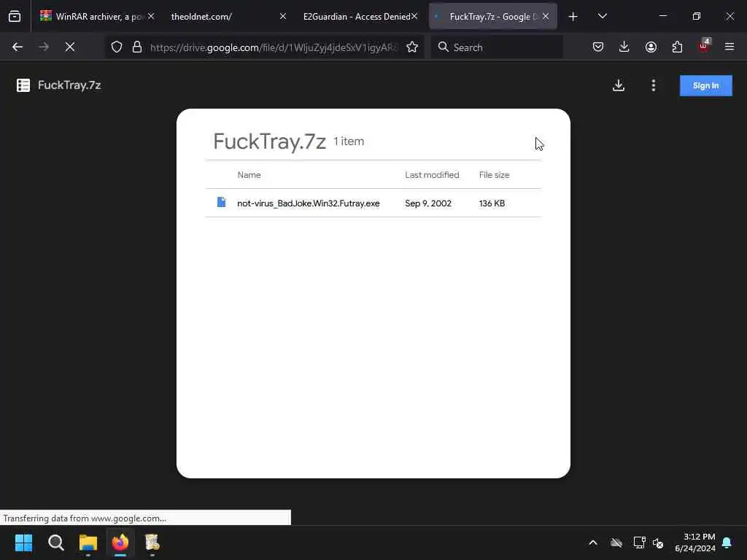View site security lock information
The width and height of the screenshot is (747, 560).
pos(137,47)
